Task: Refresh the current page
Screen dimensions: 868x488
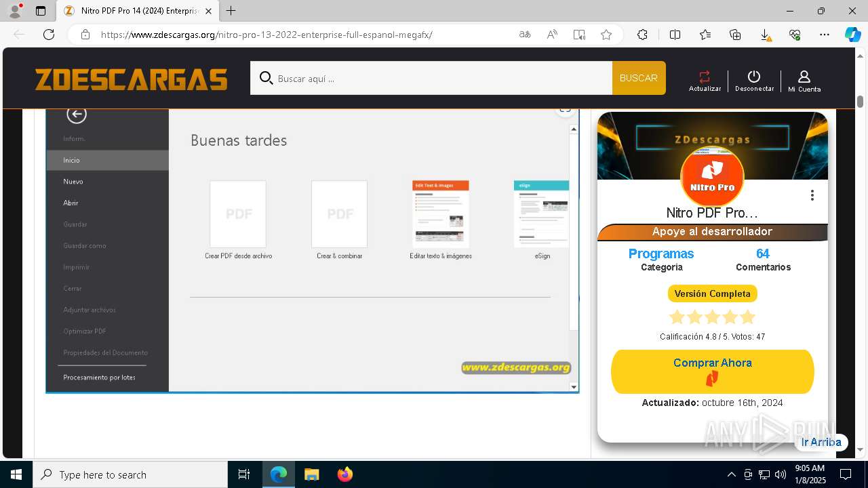Action: click(x=49, y=35)
